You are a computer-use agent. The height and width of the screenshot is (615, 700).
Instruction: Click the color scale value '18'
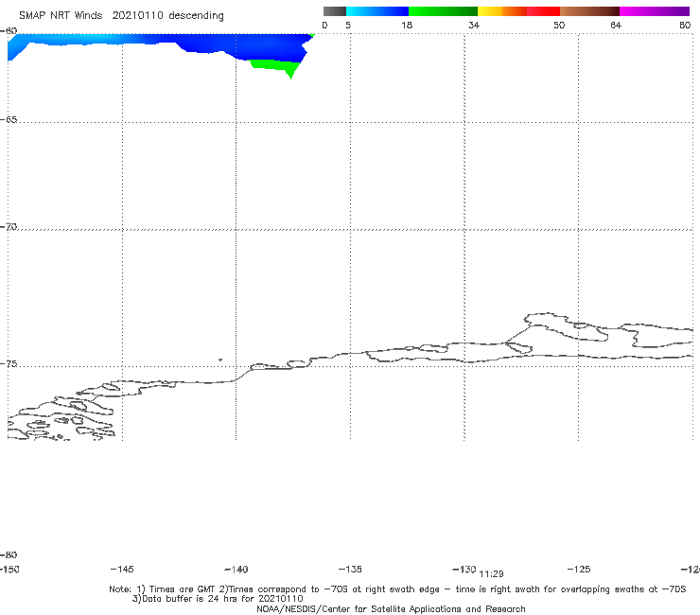[x=407, y=25]
